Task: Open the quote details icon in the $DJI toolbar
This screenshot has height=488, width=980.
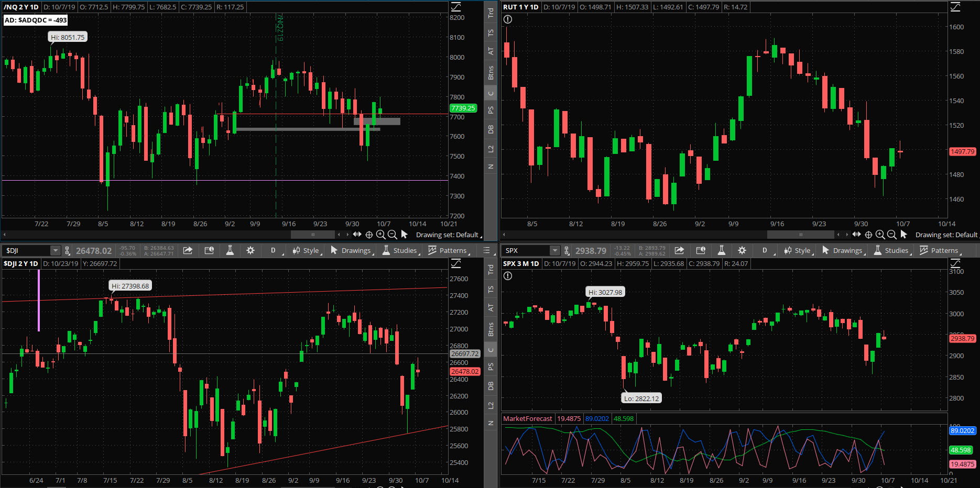Action: 209,250
